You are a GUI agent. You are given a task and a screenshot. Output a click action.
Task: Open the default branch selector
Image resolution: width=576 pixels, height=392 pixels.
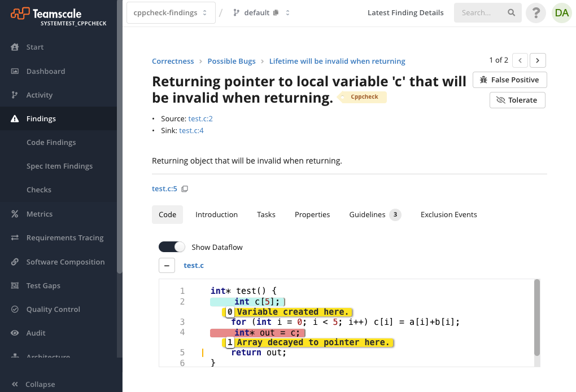pos(256,12)
